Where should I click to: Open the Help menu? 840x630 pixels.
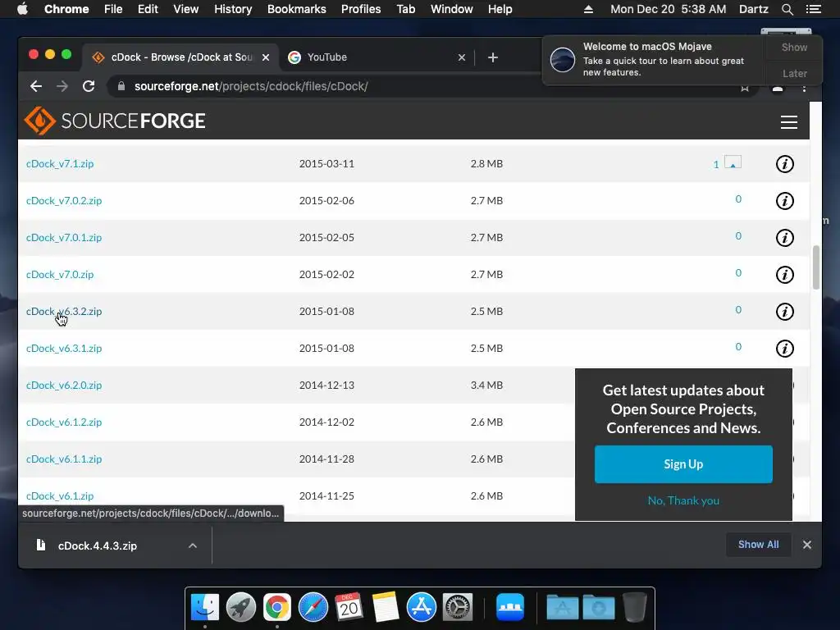pos(500,9)
